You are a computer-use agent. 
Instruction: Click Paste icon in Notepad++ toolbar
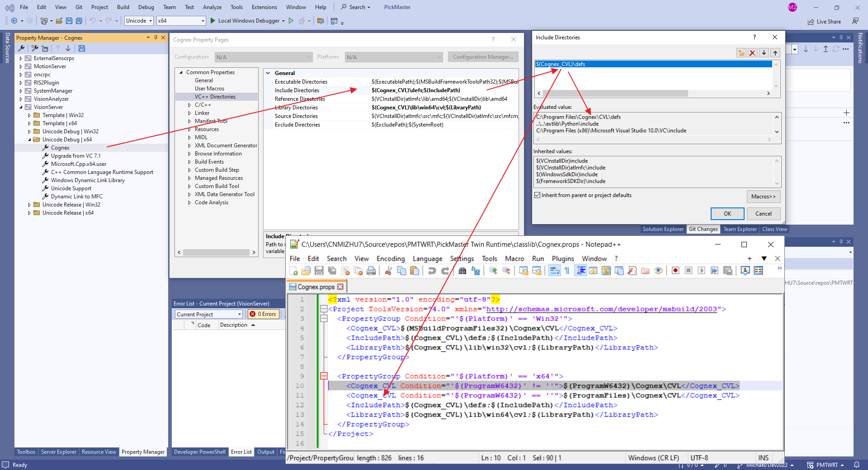(414, 271)
